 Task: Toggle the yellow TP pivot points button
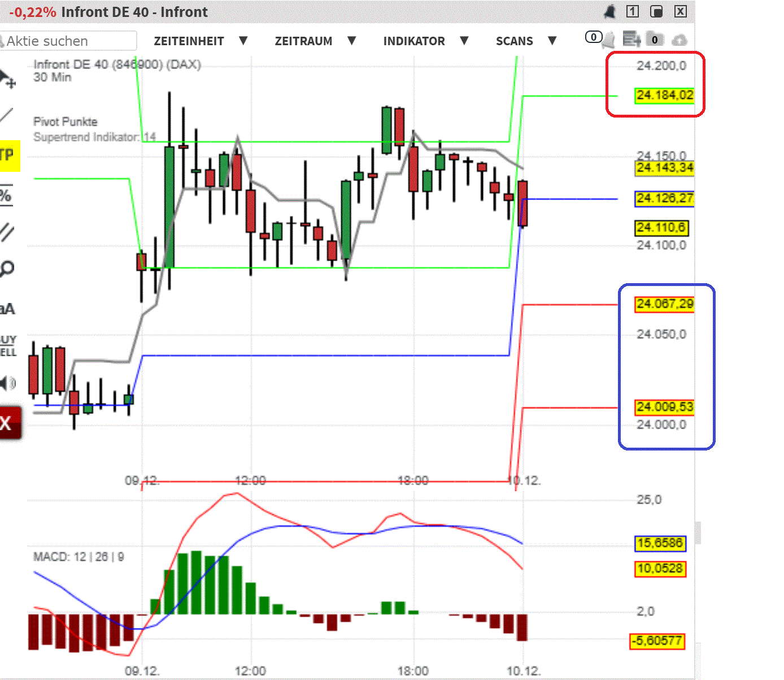[x=8, y=155]
